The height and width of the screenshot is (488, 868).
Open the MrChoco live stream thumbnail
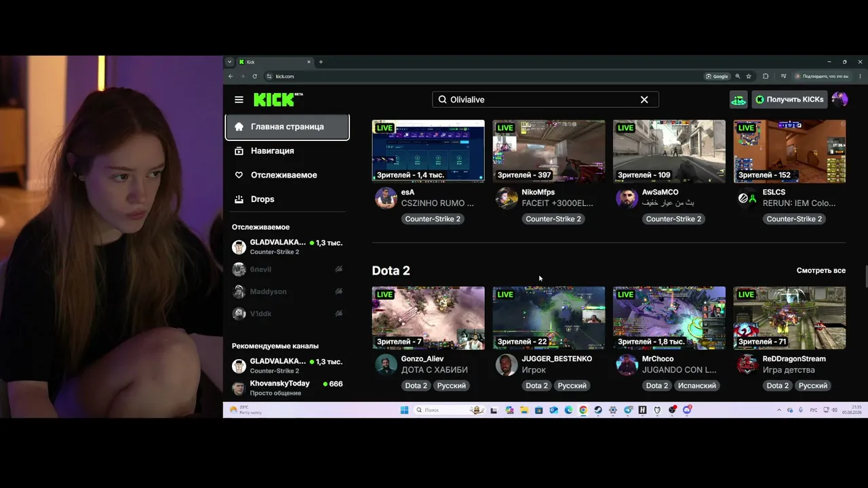pos(669,318)
